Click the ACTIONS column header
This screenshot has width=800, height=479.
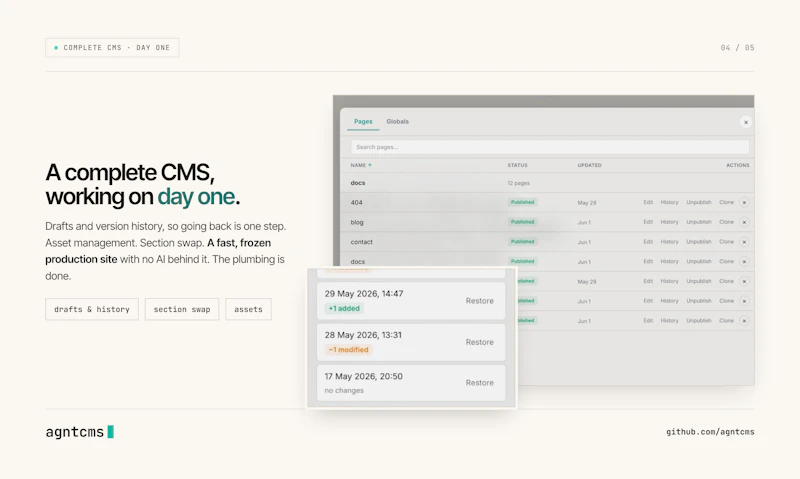click(738, 165)
